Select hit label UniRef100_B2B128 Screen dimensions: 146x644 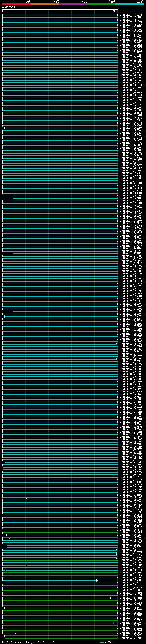[x=131, y=263]
